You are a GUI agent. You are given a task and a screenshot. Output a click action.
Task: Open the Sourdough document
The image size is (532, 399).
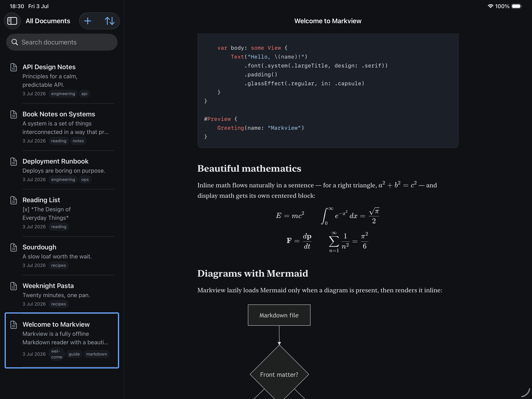(x=62, y=256)
